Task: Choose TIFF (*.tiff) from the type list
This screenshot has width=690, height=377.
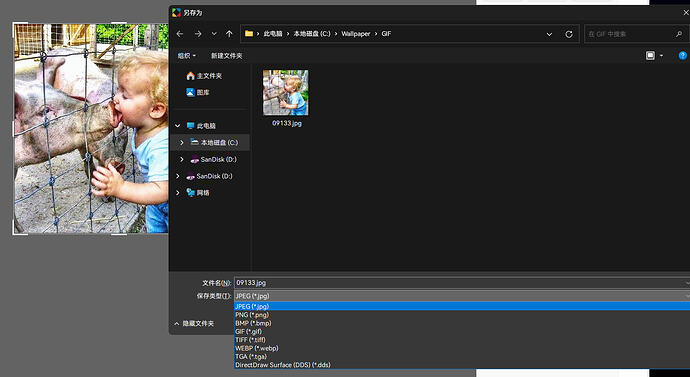Action: point(462,340)
